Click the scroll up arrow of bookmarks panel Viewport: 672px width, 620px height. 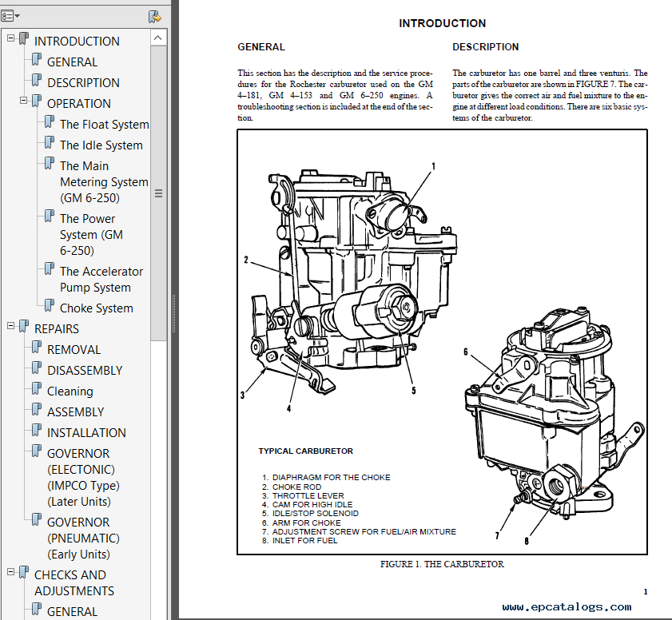point(158,38)
